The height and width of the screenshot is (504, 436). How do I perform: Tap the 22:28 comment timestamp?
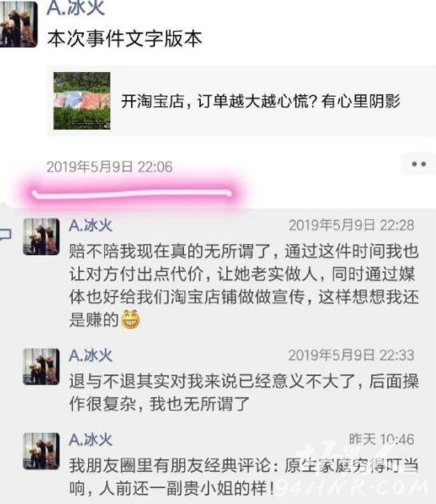pyautogui.click(x=351, y=226)
